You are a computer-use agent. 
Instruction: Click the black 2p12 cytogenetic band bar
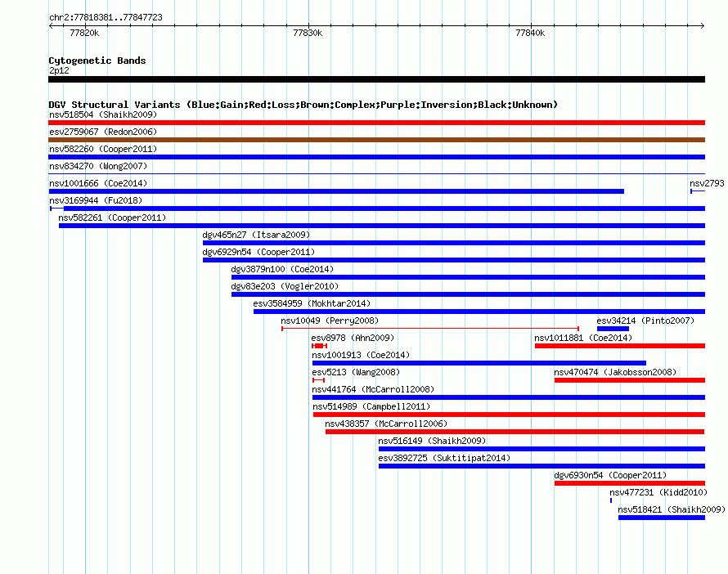[x=376, y=79]
